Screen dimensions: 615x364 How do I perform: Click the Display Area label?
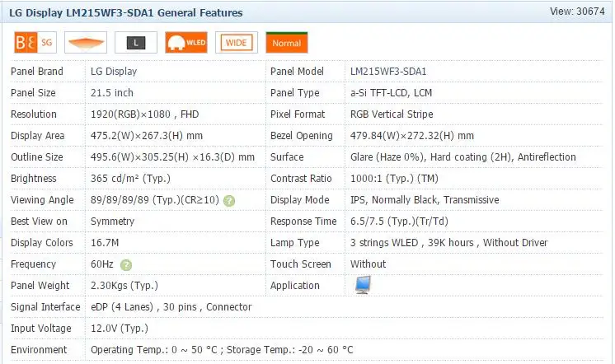[37, 136]
